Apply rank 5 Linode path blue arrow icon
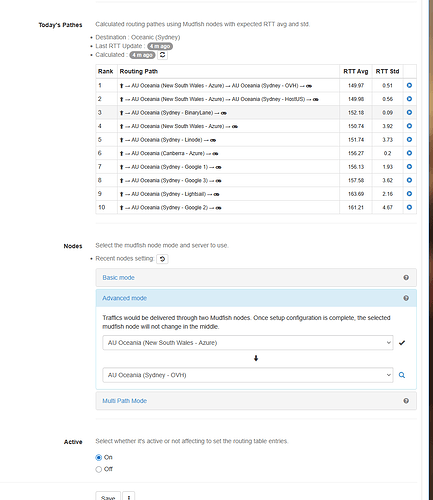Viewport: 433px width, 500px height. (409, 140)
